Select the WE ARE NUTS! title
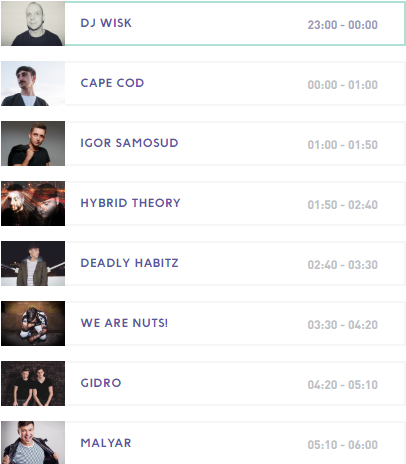 pos(124,323)
